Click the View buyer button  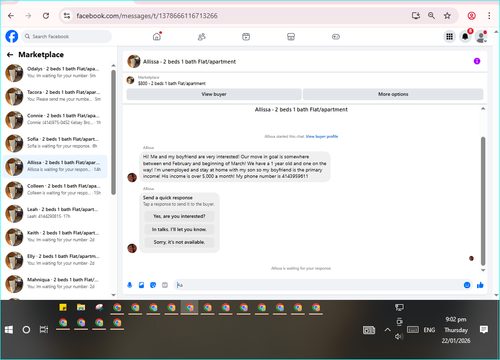[x=214, y=94]
